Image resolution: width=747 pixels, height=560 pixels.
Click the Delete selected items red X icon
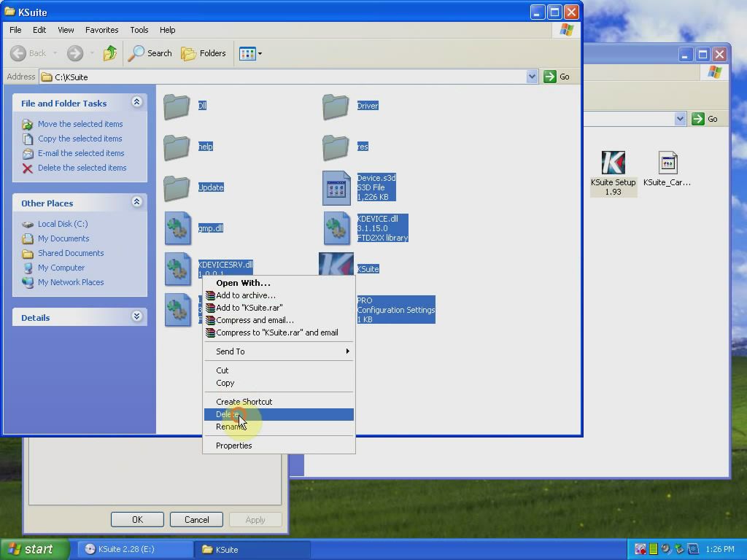click(28, 168)
